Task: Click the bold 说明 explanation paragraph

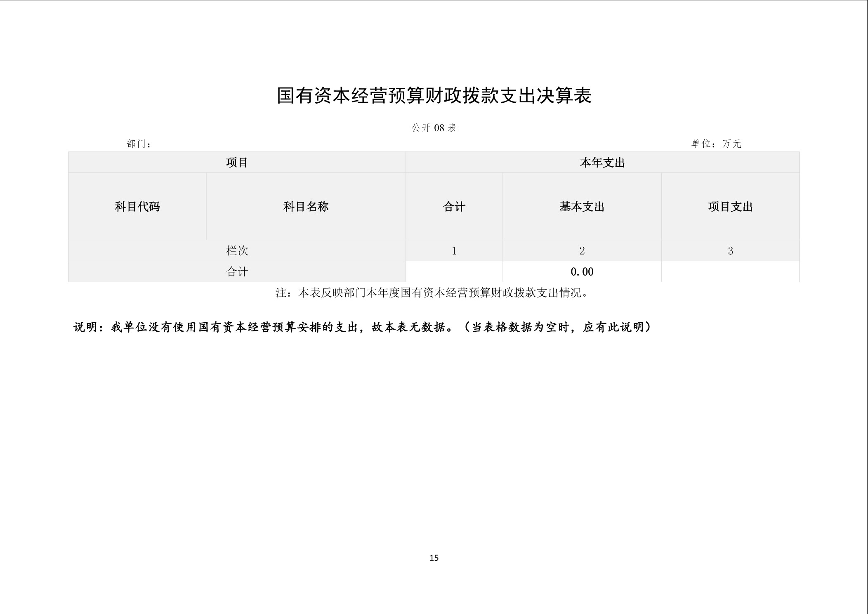Action: pyautogui.click(x=362, y=327)
